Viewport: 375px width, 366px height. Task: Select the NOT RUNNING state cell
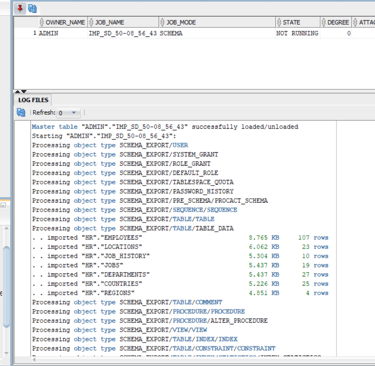pyautogui.click(x=297, y=33)
